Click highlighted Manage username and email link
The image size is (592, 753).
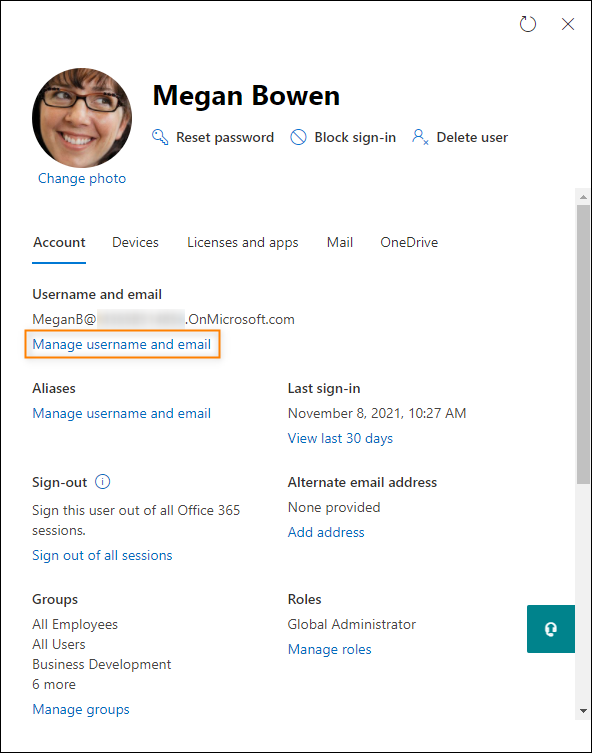click(122, 345)
